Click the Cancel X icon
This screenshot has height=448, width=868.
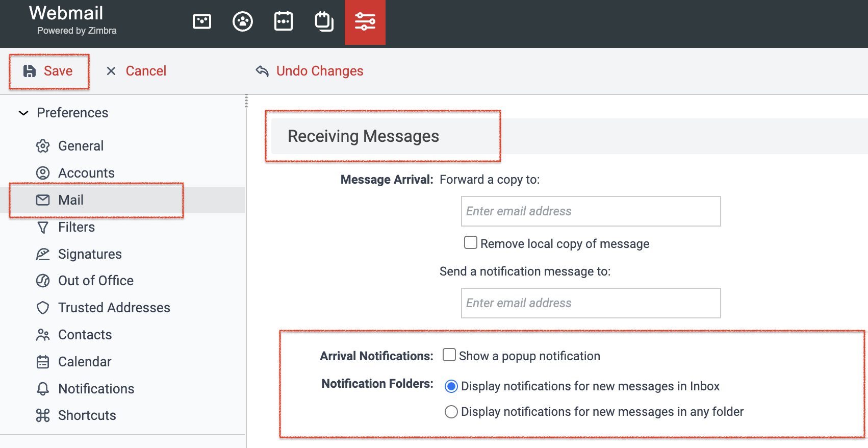(111, 71)
